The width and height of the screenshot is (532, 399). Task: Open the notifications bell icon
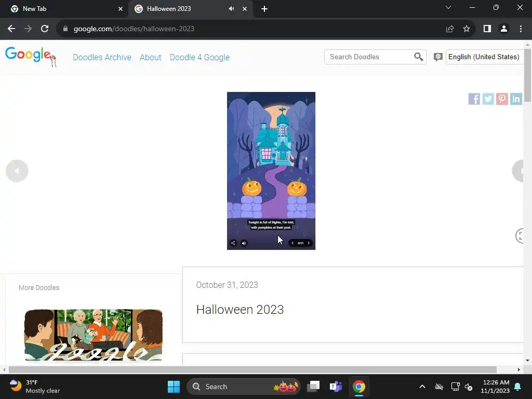pyautogui.click(x=518, y=387)
